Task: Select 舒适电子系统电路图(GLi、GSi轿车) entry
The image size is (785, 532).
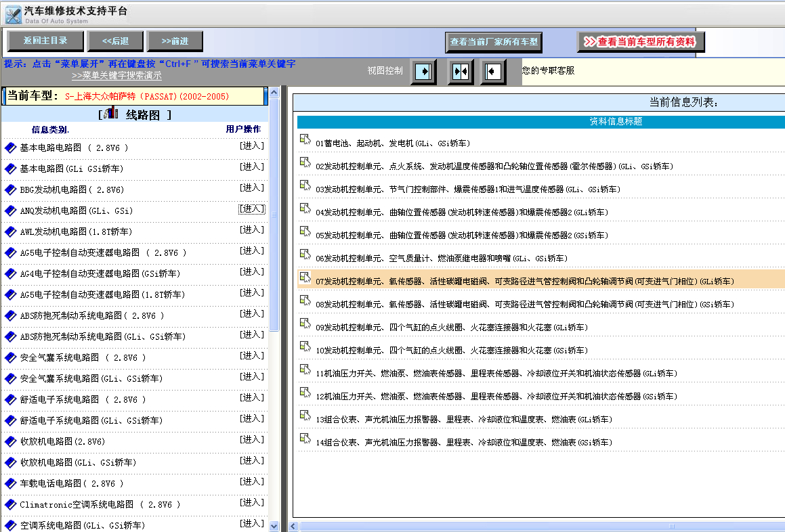Action: click(91, 420)
